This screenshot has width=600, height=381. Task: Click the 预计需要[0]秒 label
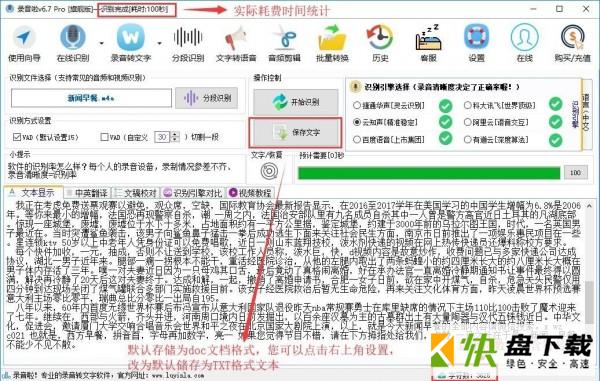[321, 156]
